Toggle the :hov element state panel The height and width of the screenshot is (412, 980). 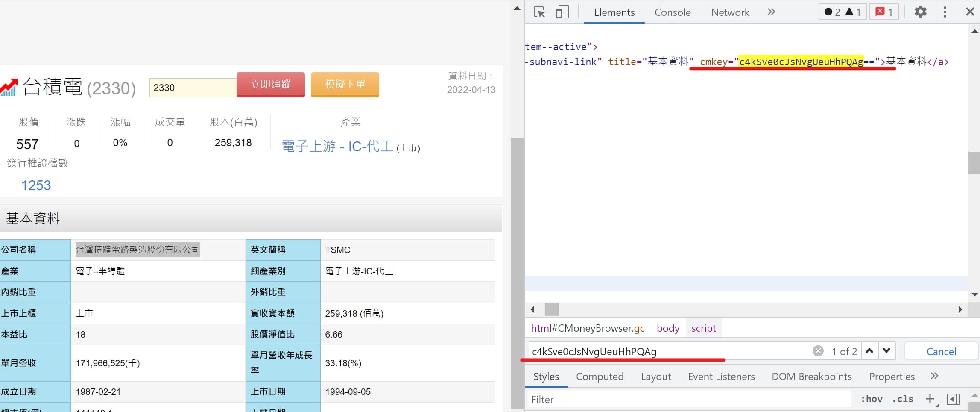(871, 399)
